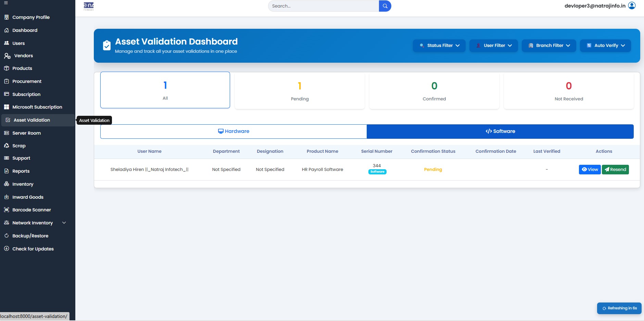Click the Reports document icon
This screenshot has height=321, width=644.
tap(7, 171)
